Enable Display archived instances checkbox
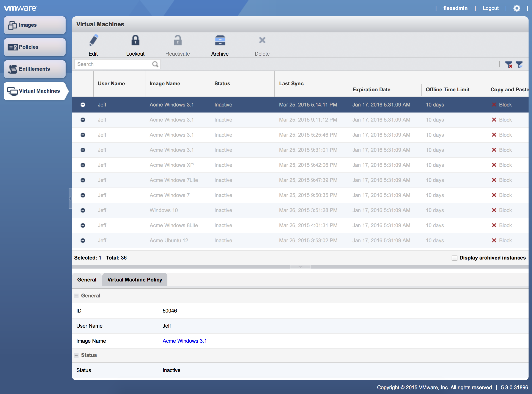Image resolution: width=532 pixels, height=394 pixels. pos(454,258)
